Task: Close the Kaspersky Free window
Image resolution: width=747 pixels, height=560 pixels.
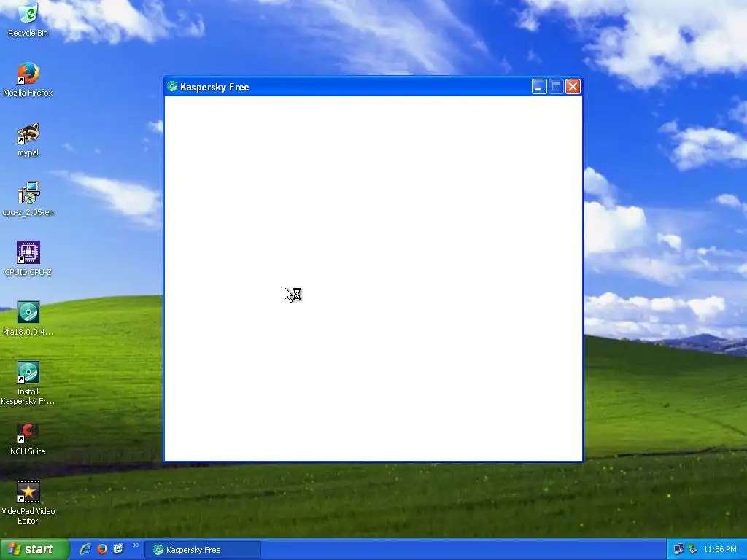Action: [573, 87]
